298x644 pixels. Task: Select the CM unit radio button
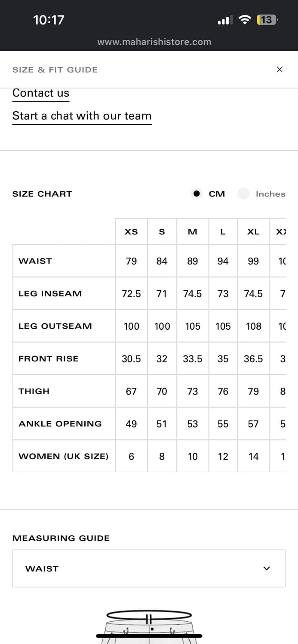coord(197,194)
